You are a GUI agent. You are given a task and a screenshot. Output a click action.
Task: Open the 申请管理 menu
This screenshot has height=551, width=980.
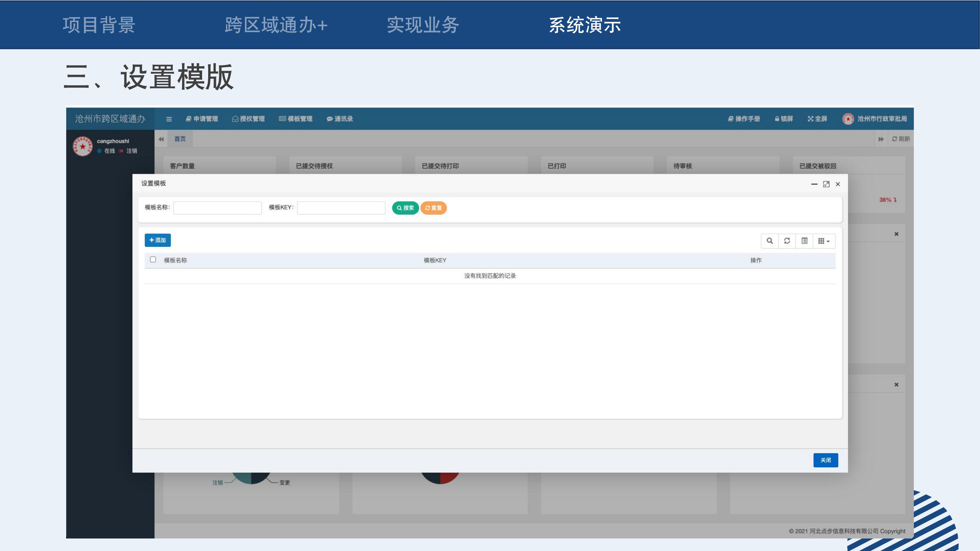pos(202,119)
